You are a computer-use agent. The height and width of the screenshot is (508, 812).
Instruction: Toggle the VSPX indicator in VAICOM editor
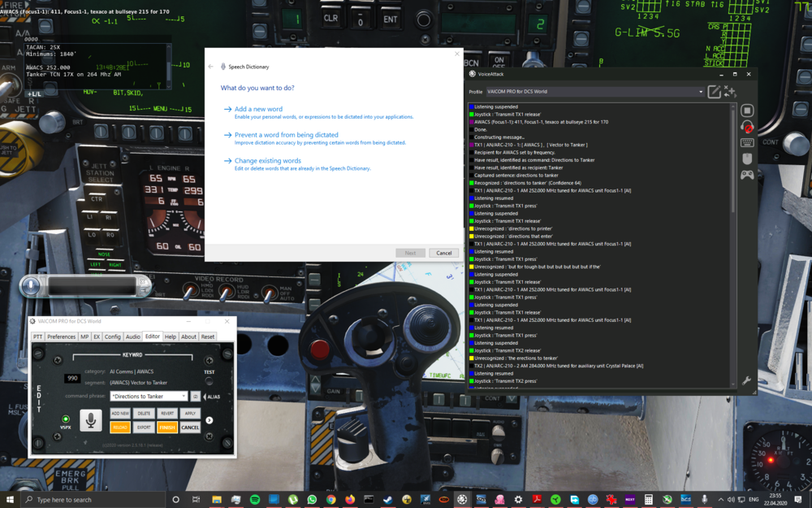(x=66, y=419)
